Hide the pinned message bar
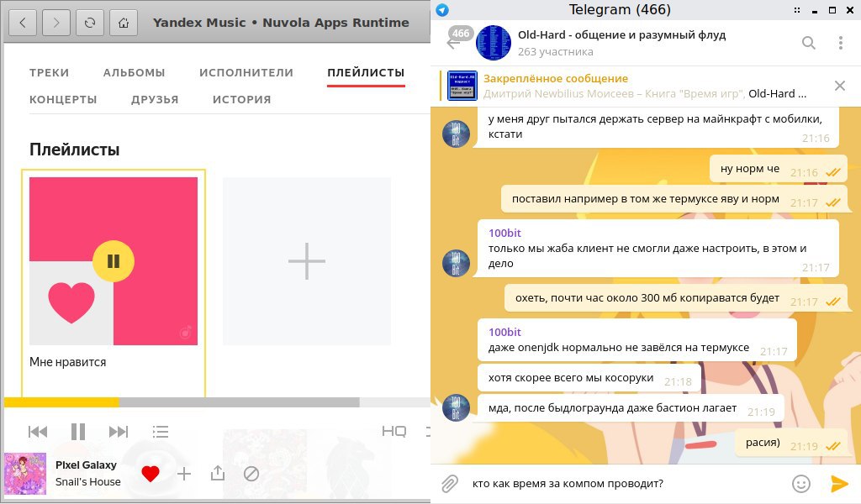This screenshot has width=861, height=504. (x=840, y=86)
